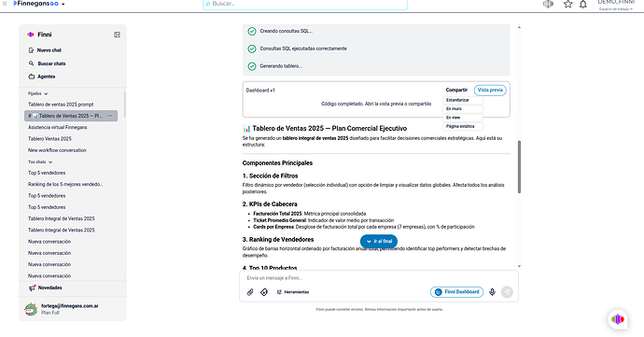Open Tablero Ventas 2025 pinned chat
Image resolution: width=644 pixels, height=337 pixels.
pos(49,139)
